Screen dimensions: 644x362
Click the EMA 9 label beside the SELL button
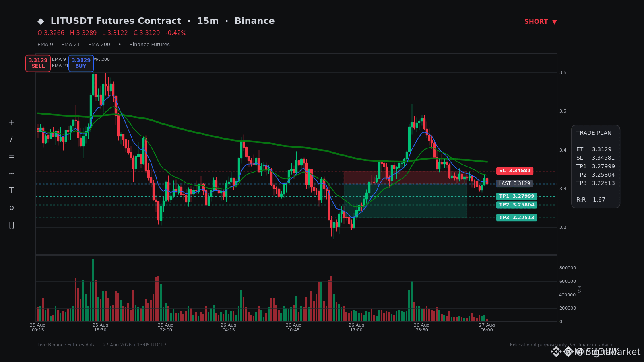click(x=59, y=60)
